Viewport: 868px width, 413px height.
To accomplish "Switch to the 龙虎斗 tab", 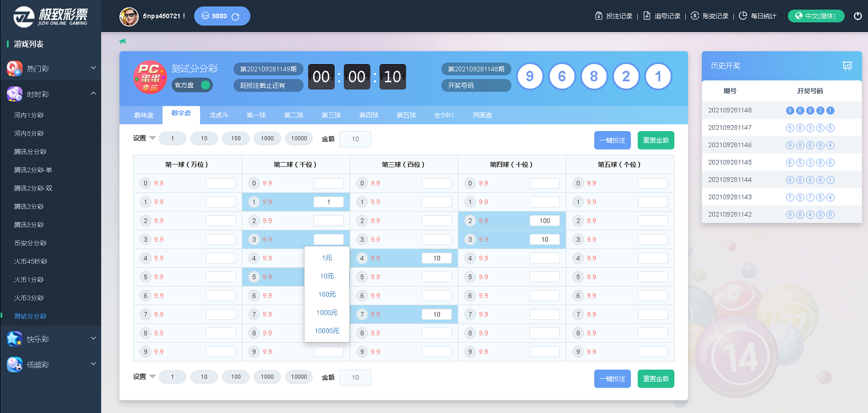I will [219, 115].
